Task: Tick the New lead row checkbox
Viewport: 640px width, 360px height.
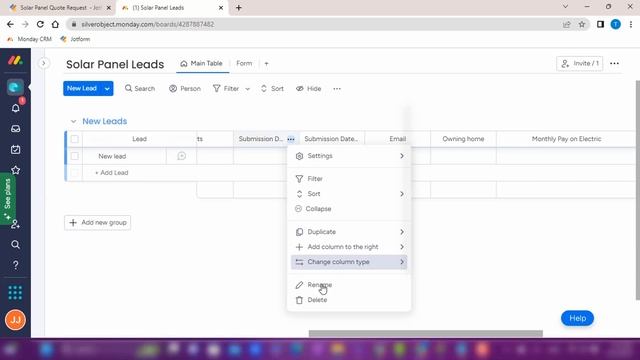Action: (75, 156)
